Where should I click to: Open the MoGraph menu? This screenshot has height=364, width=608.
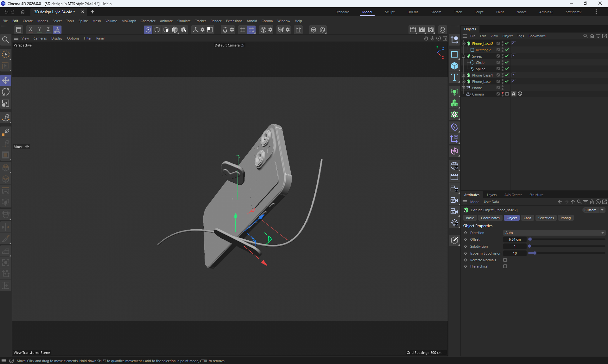click(x=129, y=21)
